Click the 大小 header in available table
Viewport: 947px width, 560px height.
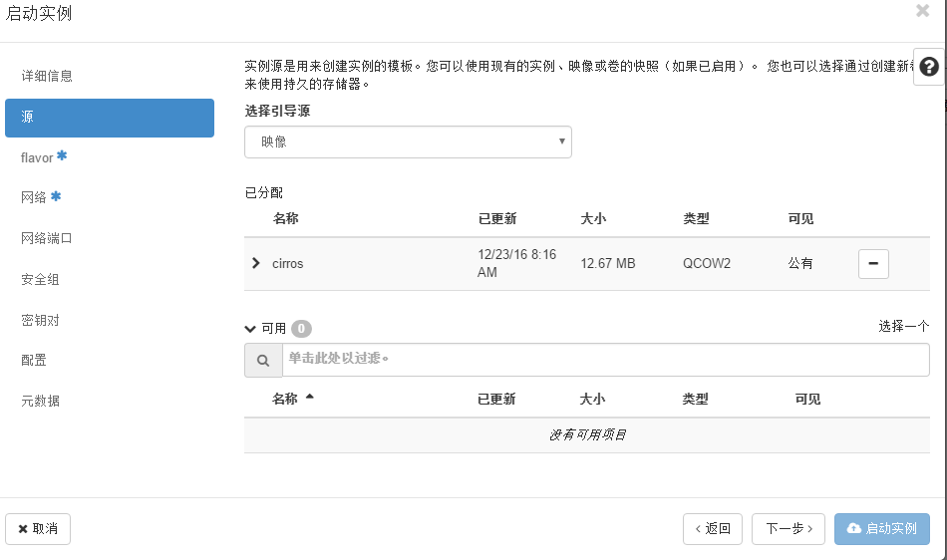pos(592,399)
